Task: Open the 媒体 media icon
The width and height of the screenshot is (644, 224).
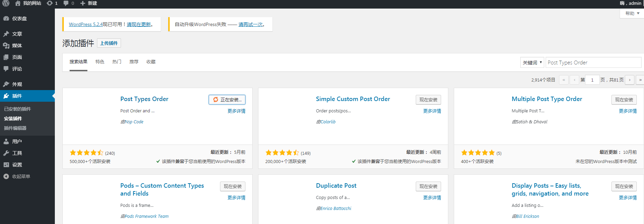Action: pyautogui.click(x=6, y=46)
